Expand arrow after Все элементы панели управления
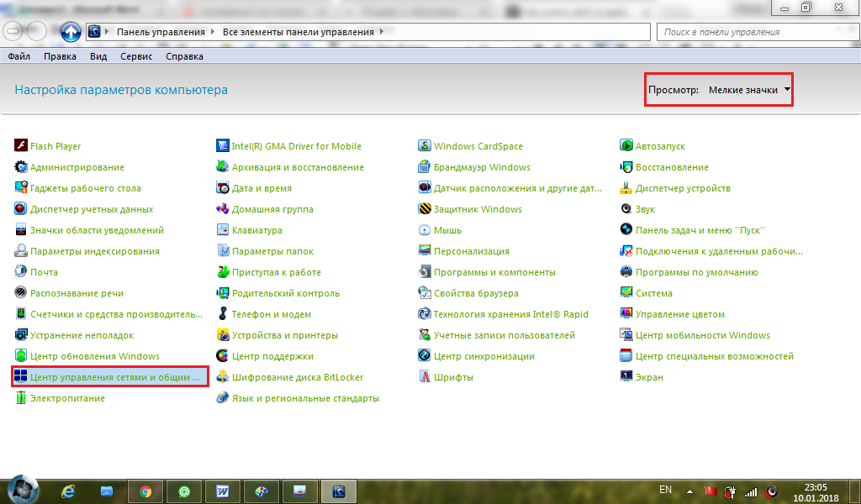This screenshot has height=504, width=861. pyautogui.click(x=382, y=32)
